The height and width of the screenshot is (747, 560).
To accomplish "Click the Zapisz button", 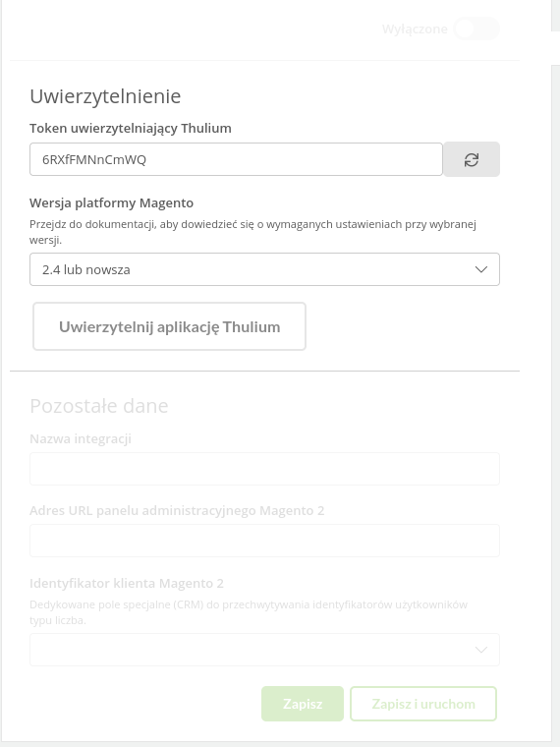I will point(303,704).
